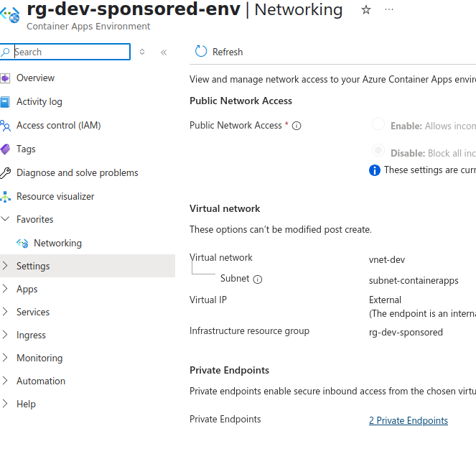Click the Overview icon

(5, 78)
